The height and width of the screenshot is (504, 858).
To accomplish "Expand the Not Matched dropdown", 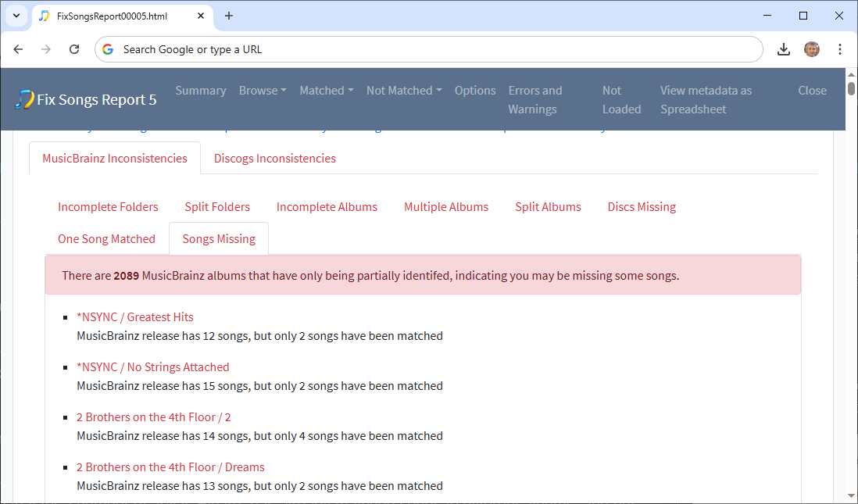I will tap(404, 91).
